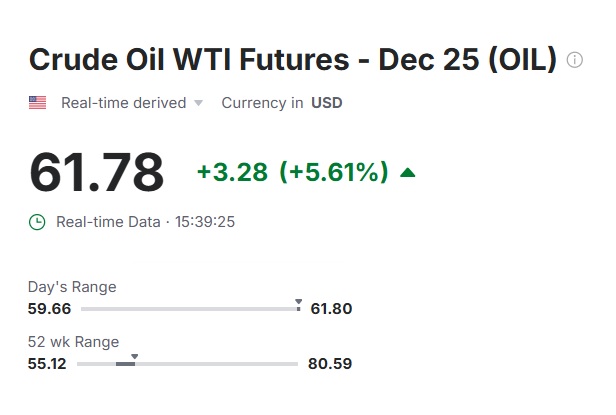Click the US flag icon
Screen dimensions: 616x415
click(x=37, y=103)
